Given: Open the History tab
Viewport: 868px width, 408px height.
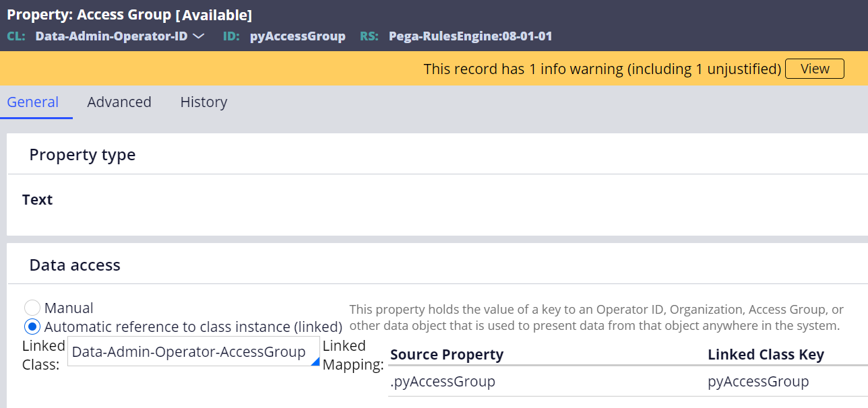Looking at the screenshot, I should tap(203, 102).
